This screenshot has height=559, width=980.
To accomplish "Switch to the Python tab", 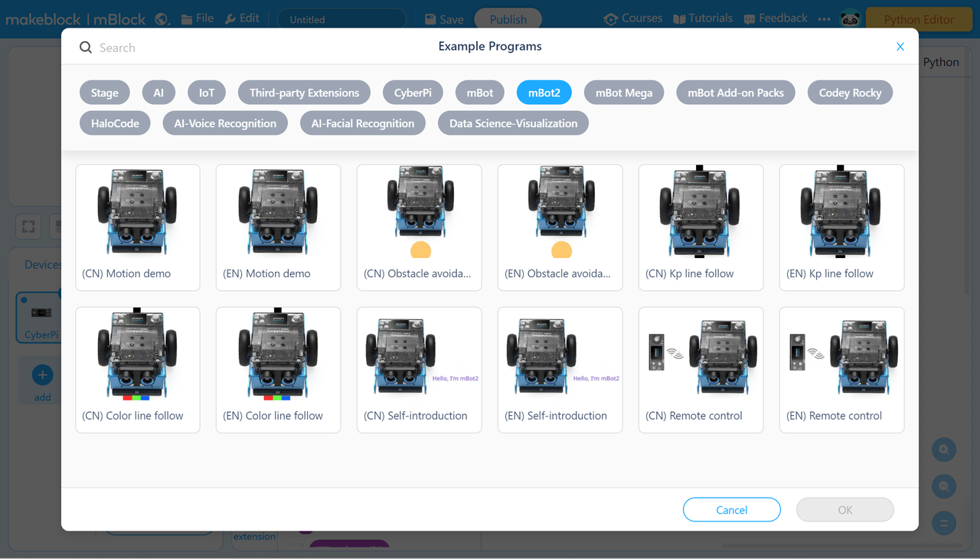I will 941,62.
